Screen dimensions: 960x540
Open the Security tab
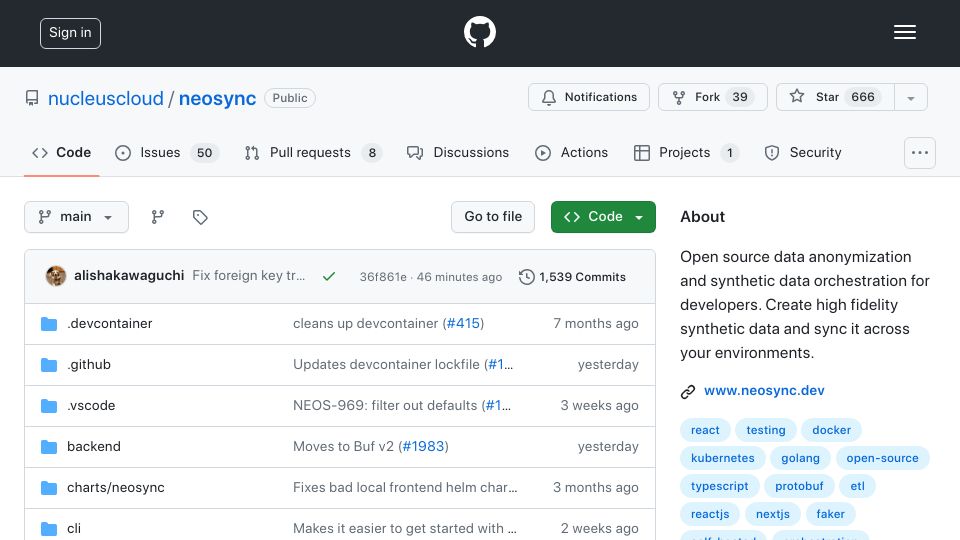(x=803, y=152)
